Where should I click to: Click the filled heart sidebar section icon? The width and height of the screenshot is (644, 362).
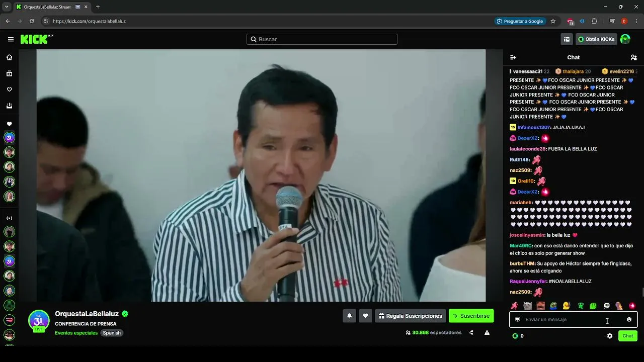click(9, 124)
